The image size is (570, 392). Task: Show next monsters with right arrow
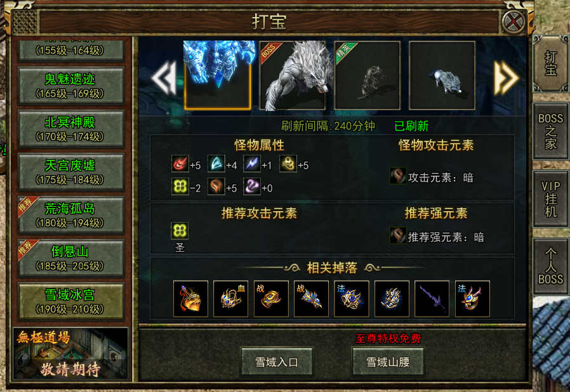pos(506,77)
